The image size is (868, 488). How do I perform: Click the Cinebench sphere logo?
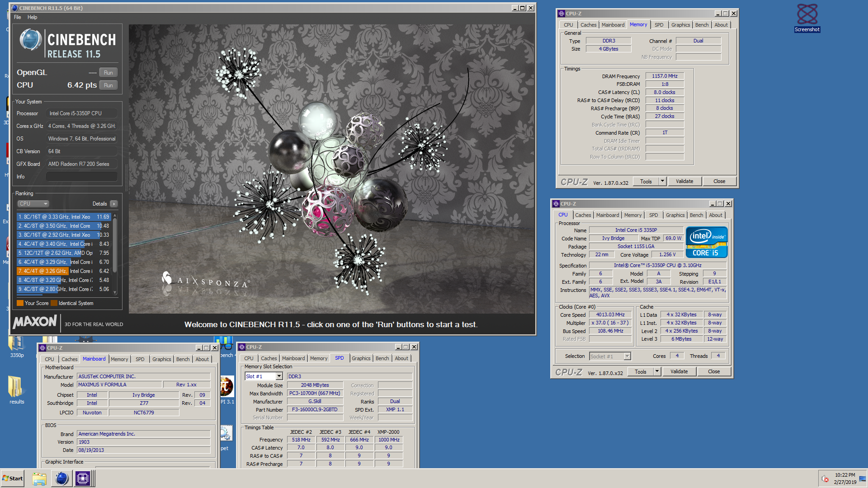(31, 39)
